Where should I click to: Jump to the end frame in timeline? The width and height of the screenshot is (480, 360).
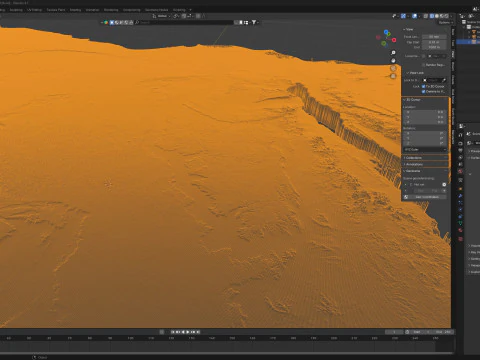(x=198, y=332)
